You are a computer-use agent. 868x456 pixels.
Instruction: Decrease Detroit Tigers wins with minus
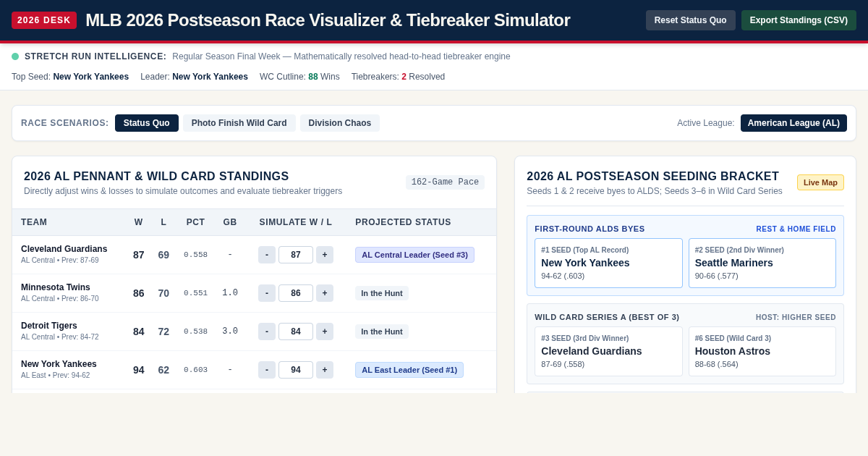[267, 332]
